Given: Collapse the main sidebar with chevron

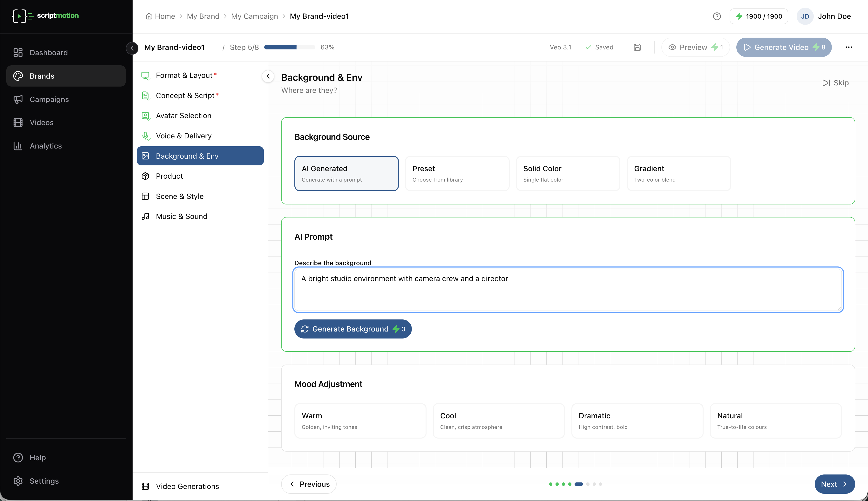Looking at the screenshot, I should point(132,48).
